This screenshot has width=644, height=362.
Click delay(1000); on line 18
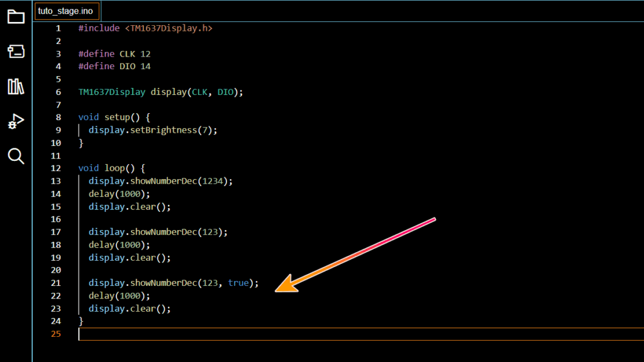coord(119,244)
